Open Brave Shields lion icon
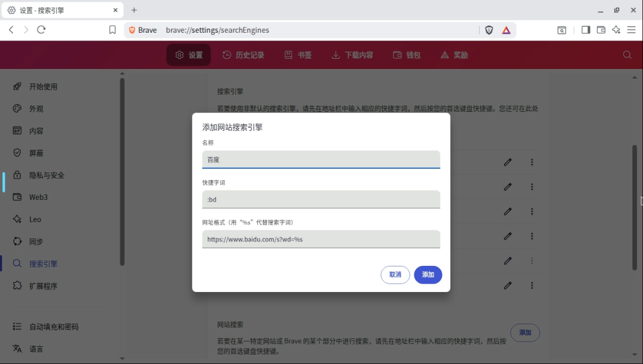The image size is (643, 364). pos(489,30)
